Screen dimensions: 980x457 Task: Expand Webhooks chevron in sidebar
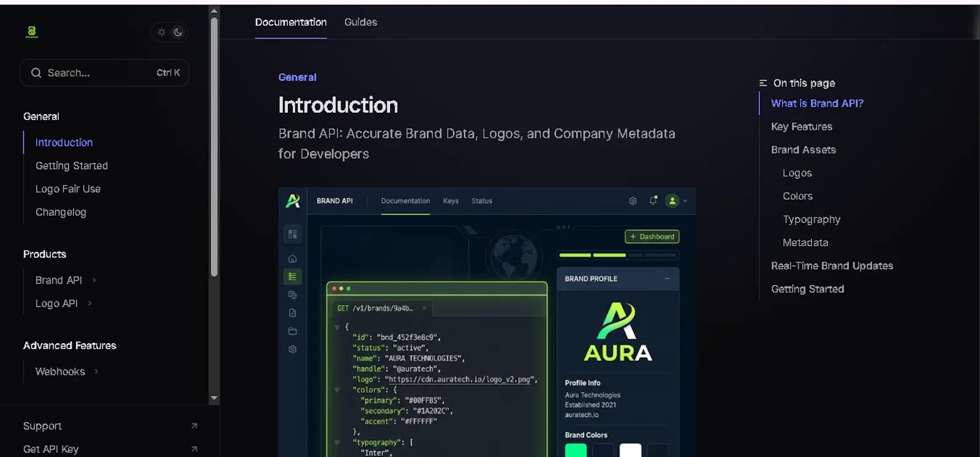pyautogui.click(x=96, y=371)
